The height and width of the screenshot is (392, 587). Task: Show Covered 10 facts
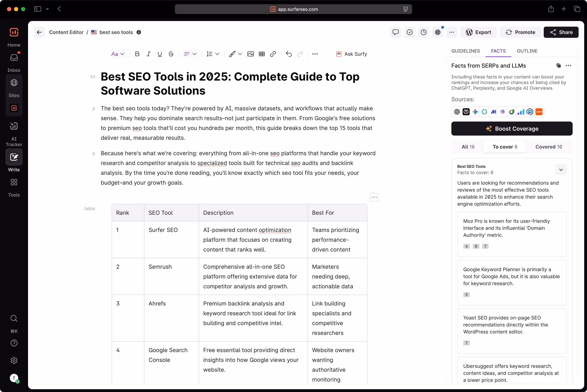coord(548,147)
